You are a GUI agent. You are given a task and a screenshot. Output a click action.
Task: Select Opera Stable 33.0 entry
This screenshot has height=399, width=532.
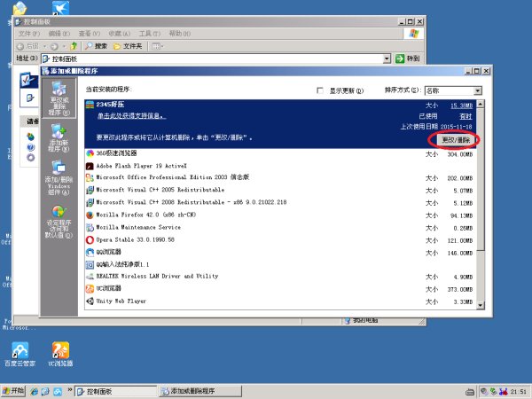136,239
